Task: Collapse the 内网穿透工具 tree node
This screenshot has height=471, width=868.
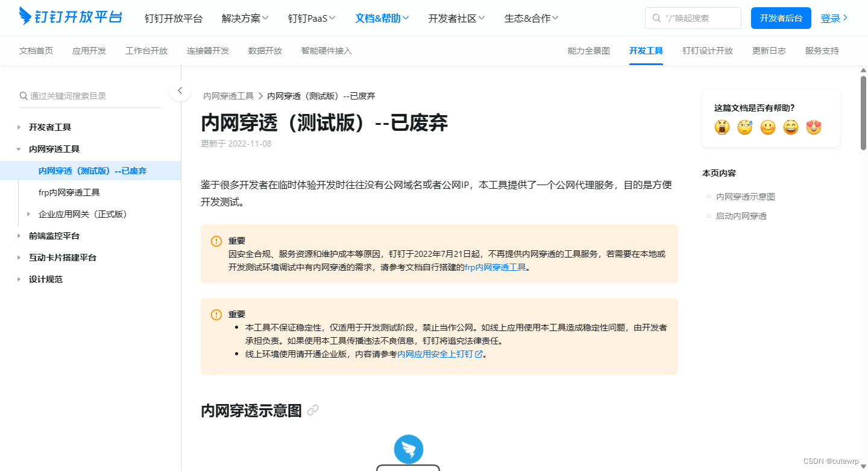Action: click(x=19, y=149)
